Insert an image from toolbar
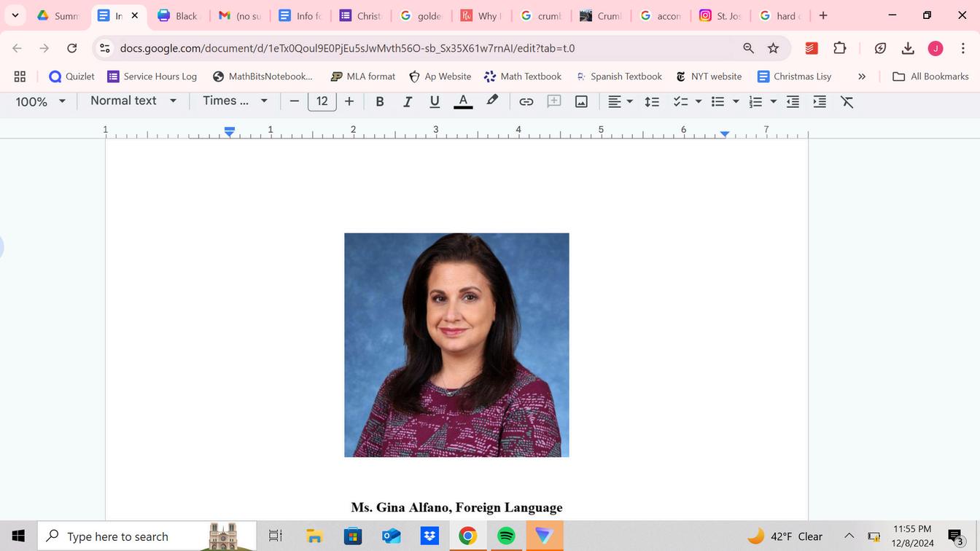The width and height of the screenshot is (980, 551). 581,101
